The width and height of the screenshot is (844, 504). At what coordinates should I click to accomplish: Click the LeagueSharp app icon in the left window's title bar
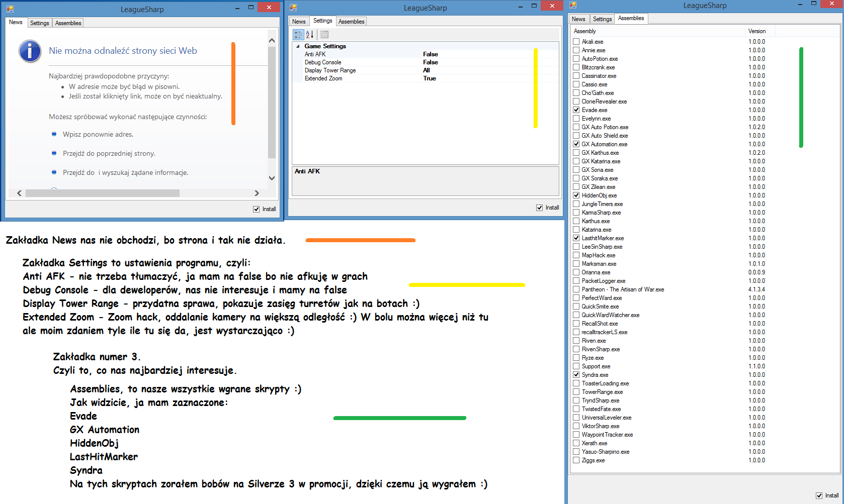(x=10, y=9)
